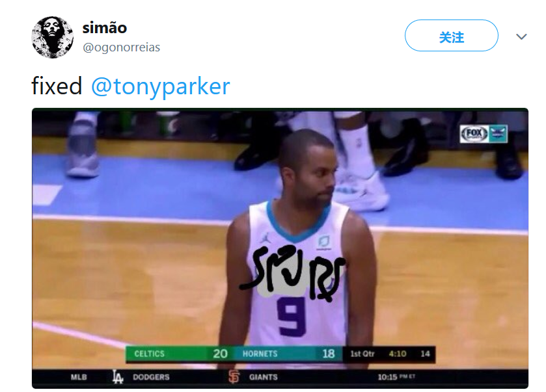Click the LA Dodgers logo in ticker

click(117, 376)
